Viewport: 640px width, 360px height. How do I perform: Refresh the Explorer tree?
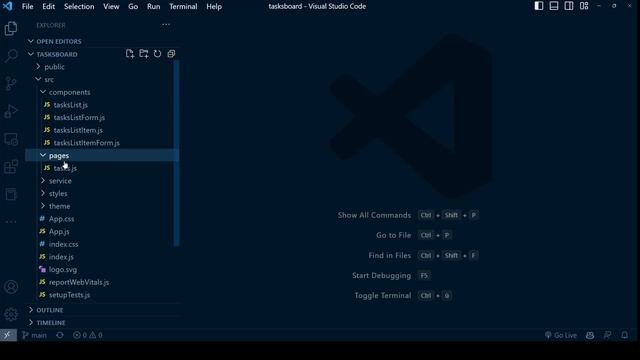point(157,54)
